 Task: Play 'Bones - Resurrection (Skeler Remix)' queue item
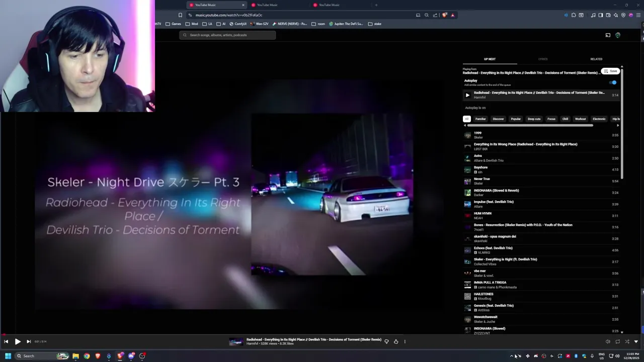coord(541,228)
